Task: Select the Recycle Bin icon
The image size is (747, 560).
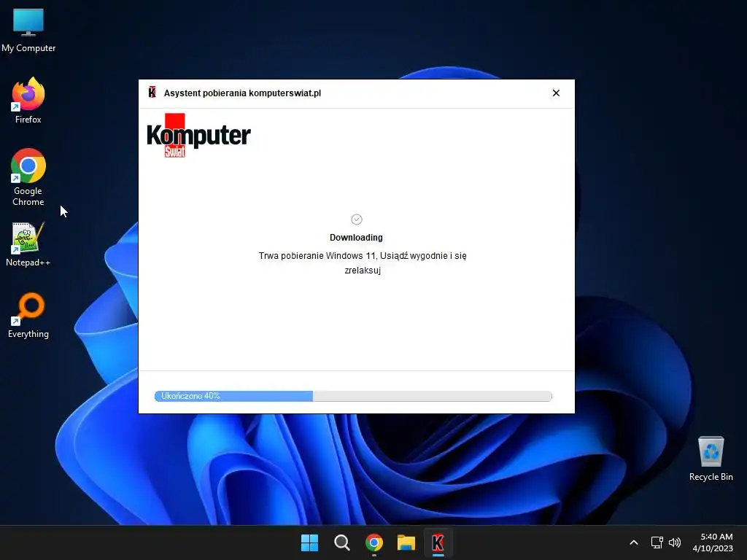Action: 711,459
